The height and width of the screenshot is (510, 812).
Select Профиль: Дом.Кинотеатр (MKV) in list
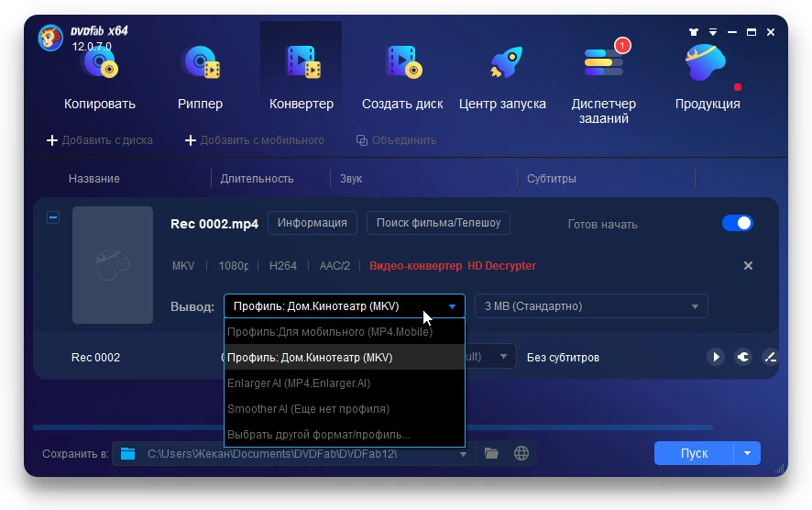pos(345,358)
